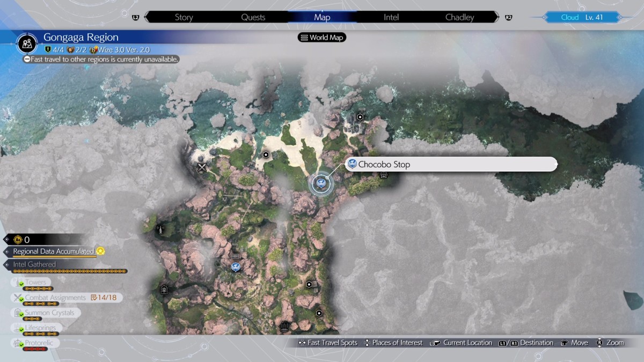Click the Current Location legend hint
Image resolution: width=644 pixels, height=362 pixels.
tap(461, 343)
